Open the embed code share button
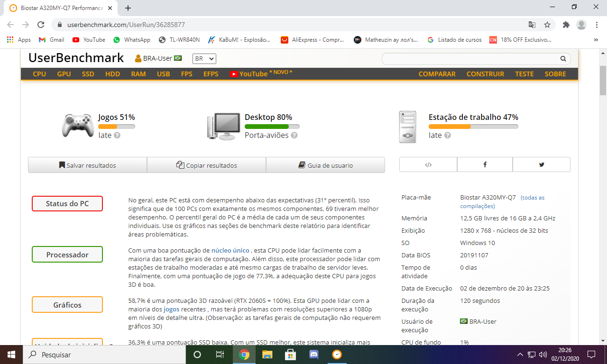607x364 pixels. (428, 165)
